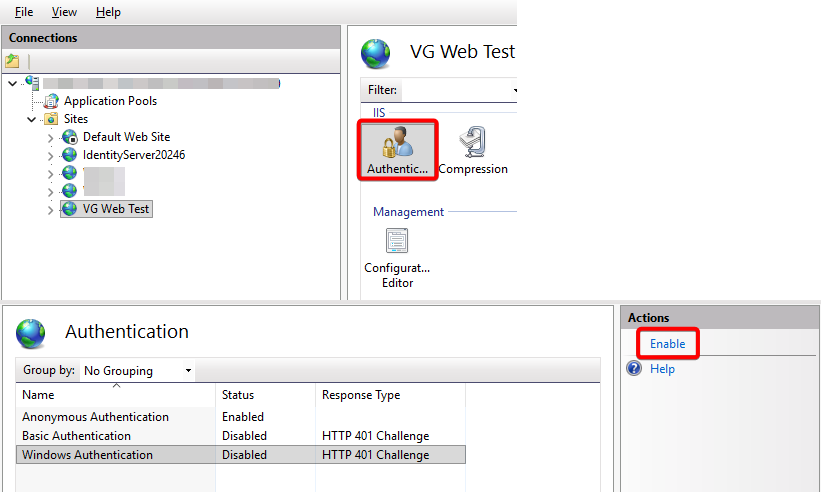The image size is (821, 492).
Task: Click the Help link in Actions
Action: [x=662, y=369]
